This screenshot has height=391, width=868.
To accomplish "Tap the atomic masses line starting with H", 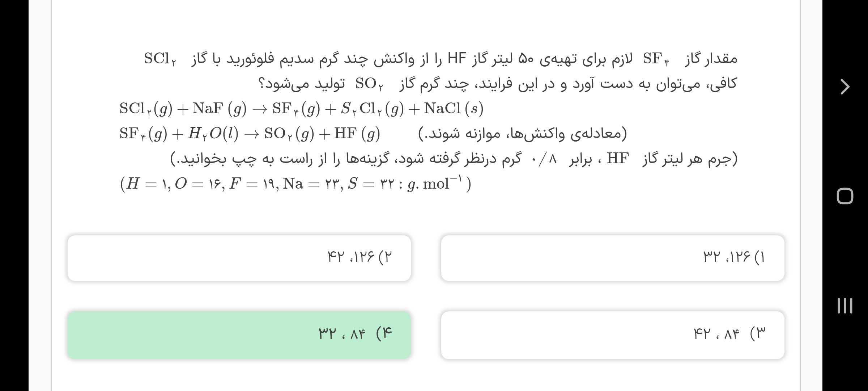I will click(295, 184).
